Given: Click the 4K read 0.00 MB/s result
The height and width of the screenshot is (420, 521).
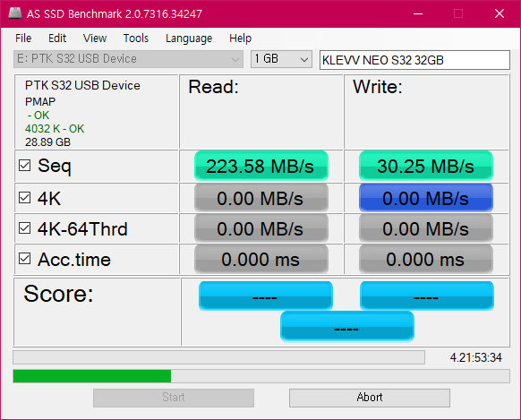Looking at the screenshot, I should tap(261, 198).
